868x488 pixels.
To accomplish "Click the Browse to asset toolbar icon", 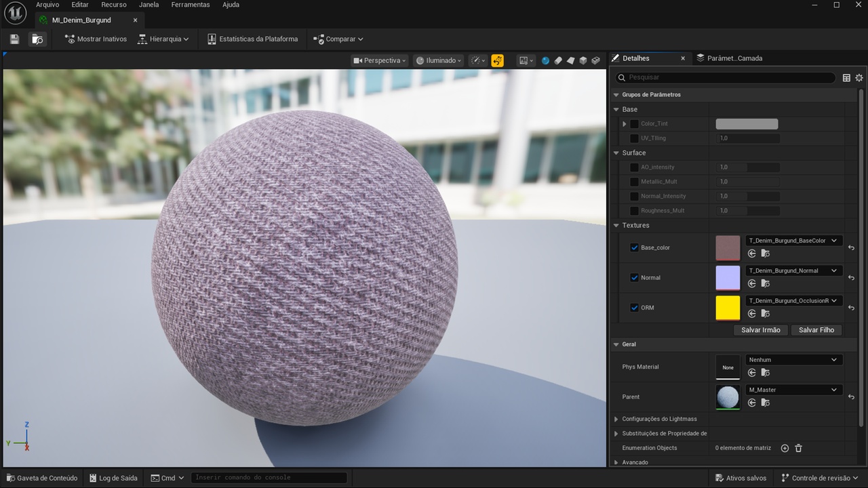I will (37, 39).
